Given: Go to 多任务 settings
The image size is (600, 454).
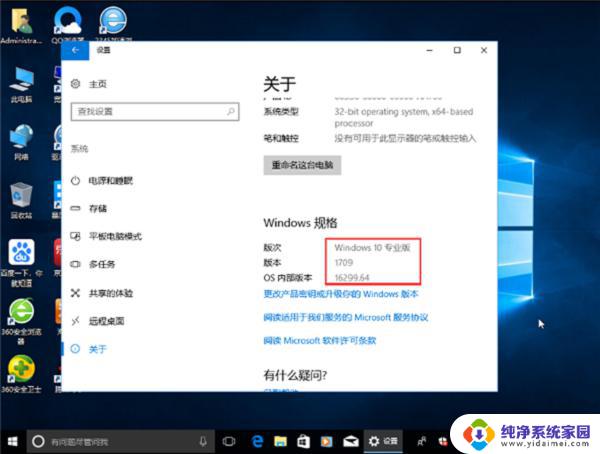Looking at the screenshot, I should pos(102,264).
